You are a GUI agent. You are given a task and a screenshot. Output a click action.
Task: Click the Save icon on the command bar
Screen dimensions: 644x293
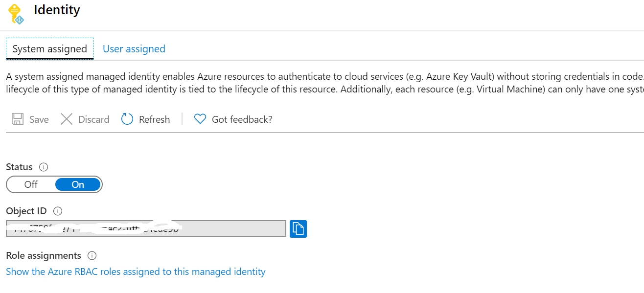click(x=17, y=119)
